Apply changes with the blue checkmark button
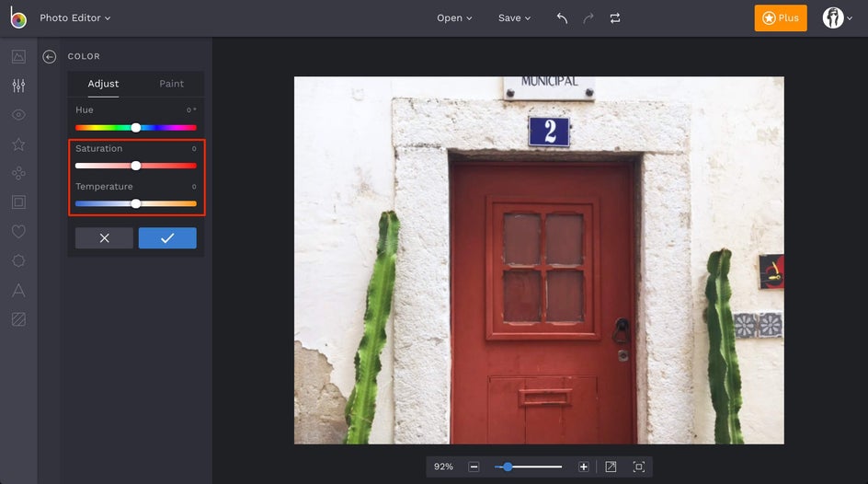The width and height of the screenshot is (868, 484). point(167,238)
